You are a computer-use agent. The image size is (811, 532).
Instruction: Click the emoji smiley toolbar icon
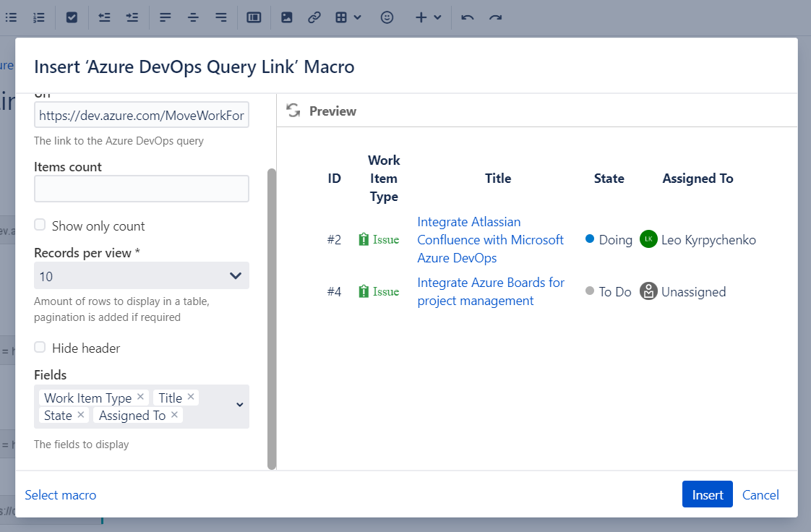387,17
